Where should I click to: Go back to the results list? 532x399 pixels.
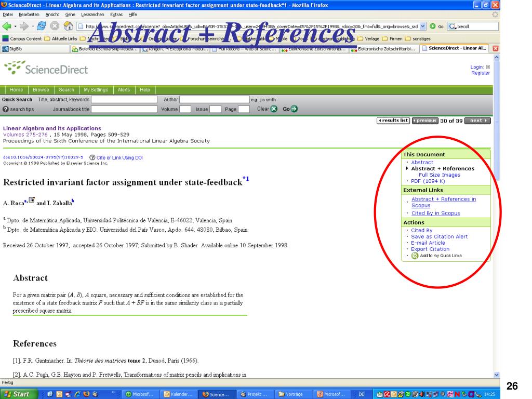[394, 121]
